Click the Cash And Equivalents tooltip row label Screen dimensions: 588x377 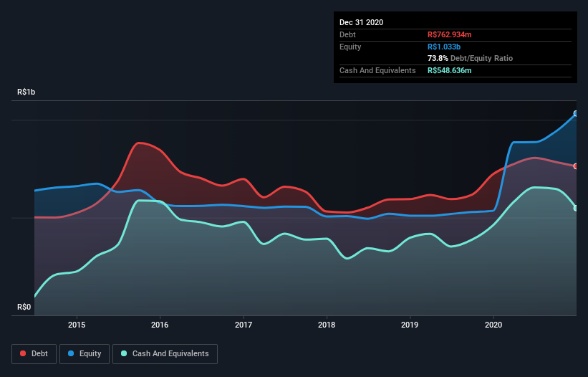pyautogui.click(x=377, y=70)
